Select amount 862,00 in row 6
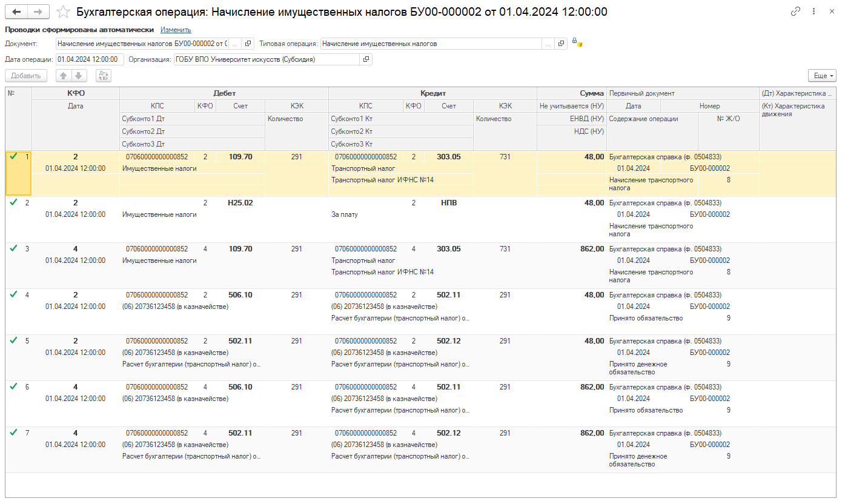 tap(592, 387)
